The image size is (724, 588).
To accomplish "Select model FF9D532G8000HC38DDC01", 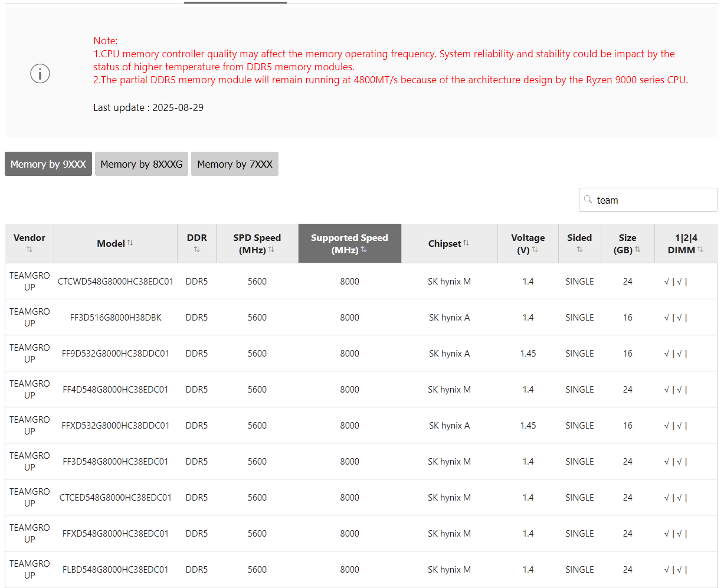I will 116,354.
